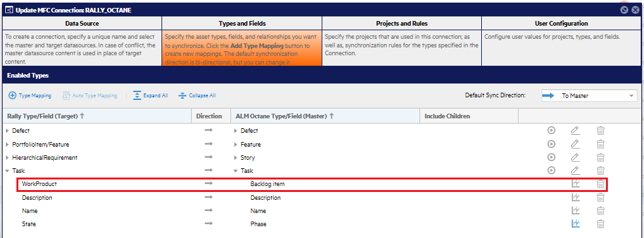Toggle direction arrow for WorkProduct field

(x=209, y=183)
